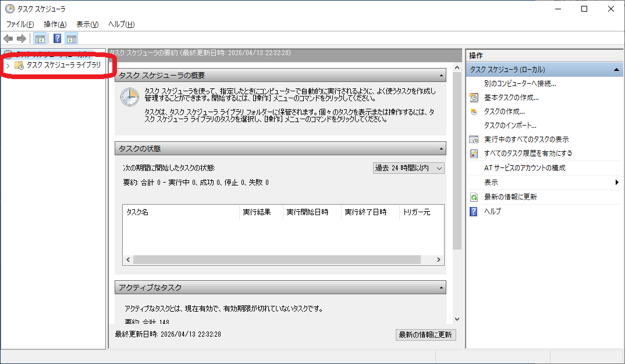Screen dimensions: 625x364
Task: Open the 表示 submenu in actions pane
Action: (491, 183)
